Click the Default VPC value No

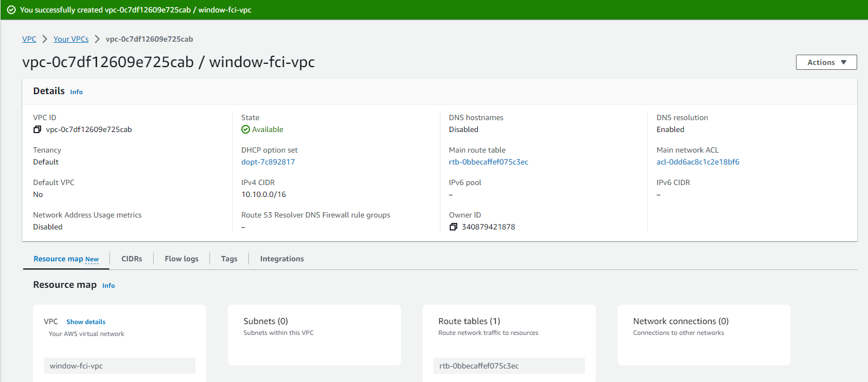coord(38,194)
